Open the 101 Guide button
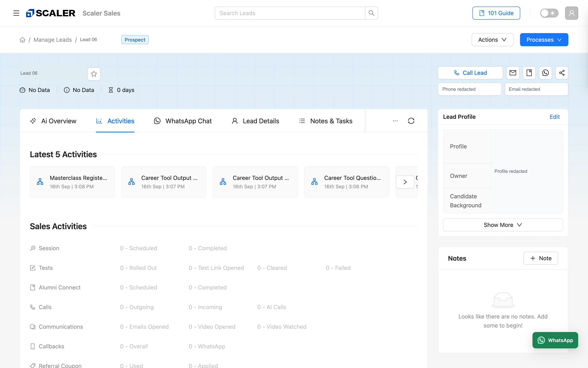The width and height of the screenshot is (588, 368). coord(496,13)
